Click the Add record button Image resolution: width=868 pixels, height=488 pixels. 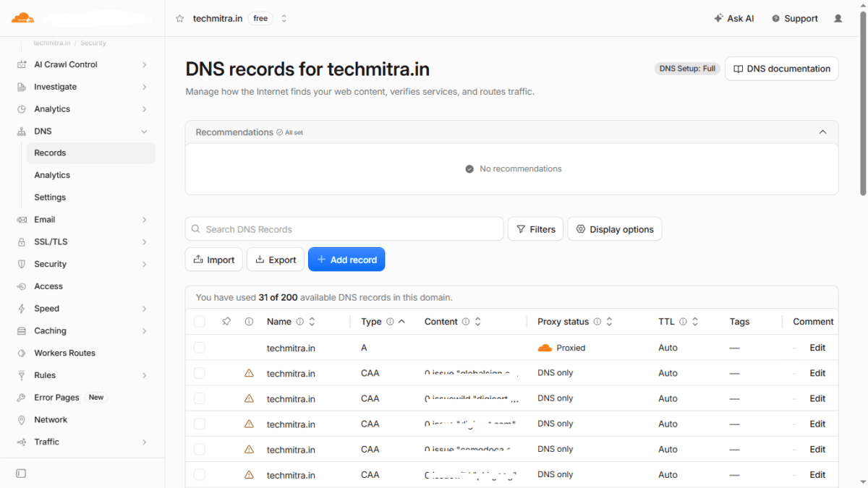pyautogui.click(x=346, y=260)
